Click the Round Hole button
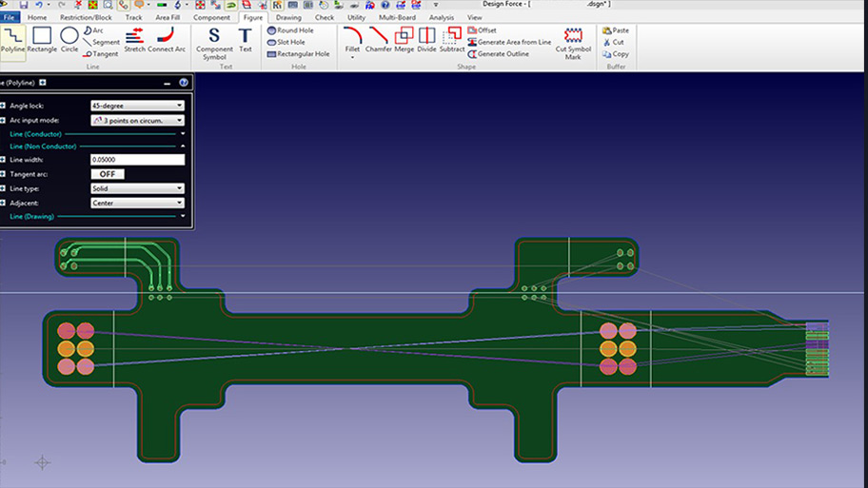Image resolution: width=868 pixels, height=488 pixels. click(x=289, y=30)
